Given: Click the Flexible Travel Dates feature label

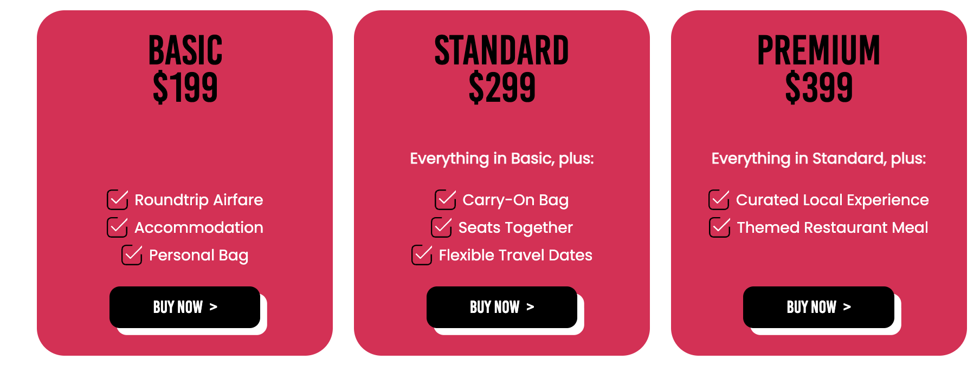Looking at the screenshot, I should 515,255.
